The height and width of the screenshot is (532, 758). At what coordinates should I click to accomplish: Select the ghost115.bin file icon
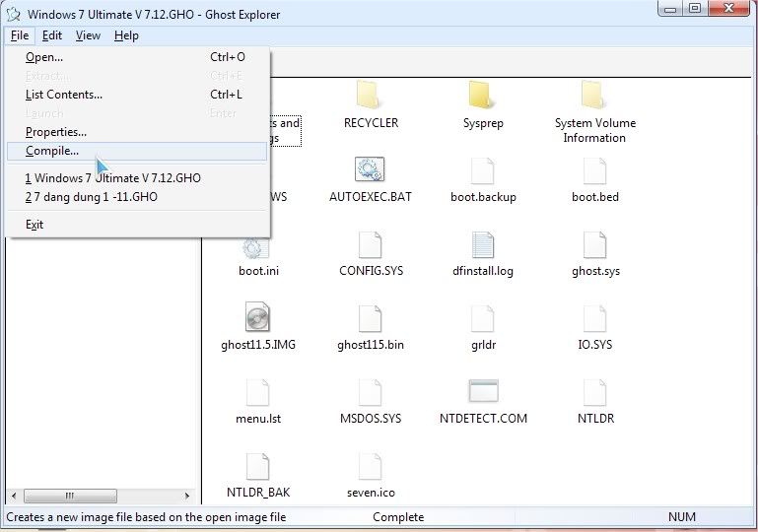370,318
